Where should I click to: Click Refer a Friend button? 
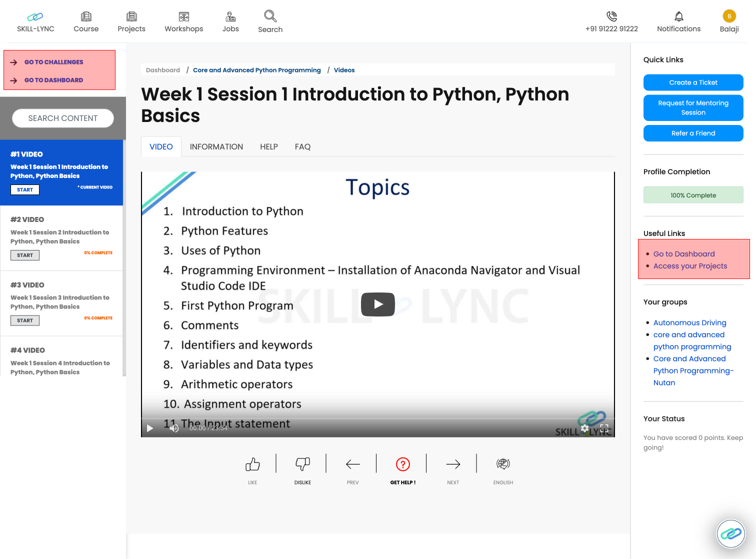point(693,133)
